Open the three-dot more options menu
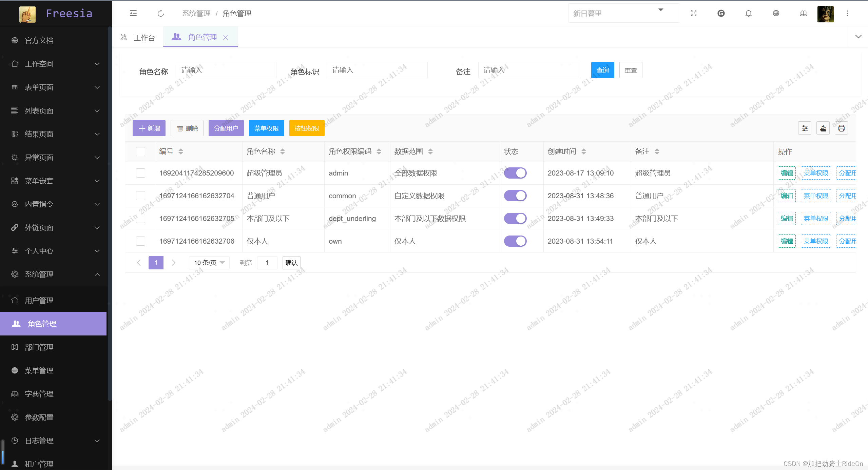The height and width of the screenshot is (470, 868). tap(847, 13)
